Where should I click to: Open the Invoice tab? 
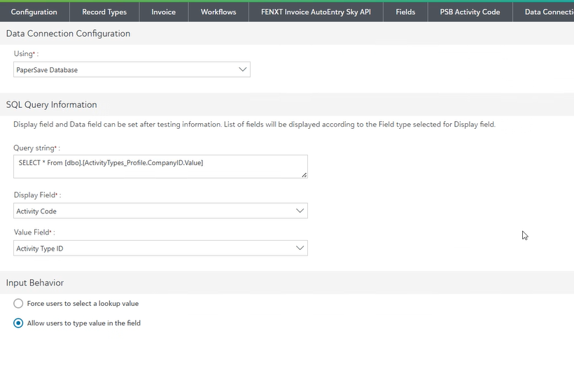(164, 12)
